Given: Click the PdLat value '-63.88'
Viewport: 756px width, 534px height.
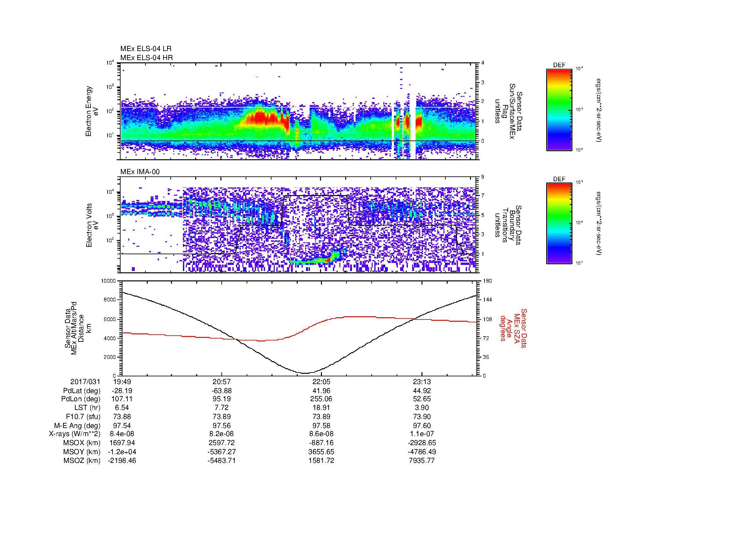Looking at the screenshot, I should coord(222,391).
